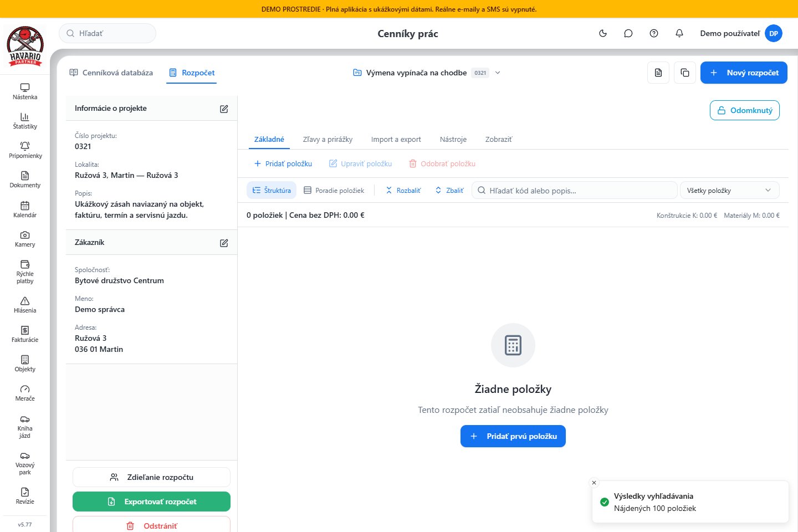Switch to Poradie položiek view

pos(334,190)
